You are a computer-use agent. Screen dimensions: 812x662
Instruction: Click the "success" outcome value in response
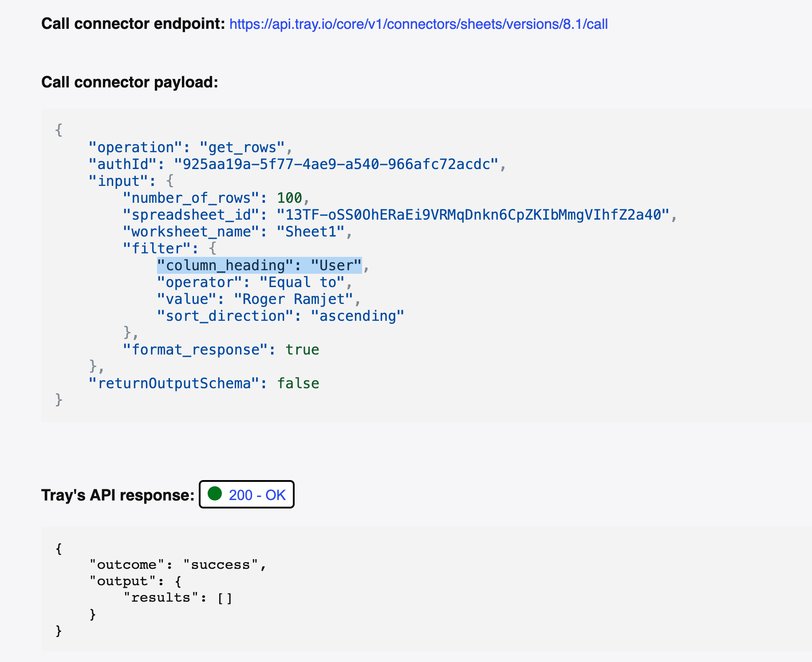[x=221, y=564]
